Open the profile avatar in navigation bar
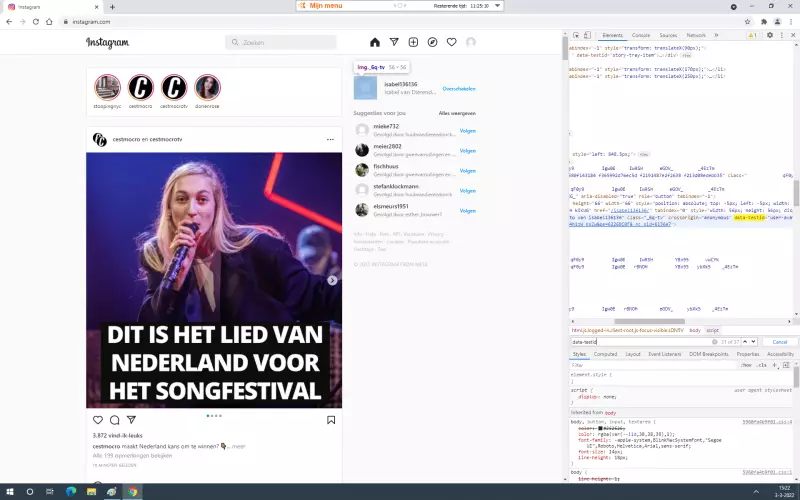 471,42
